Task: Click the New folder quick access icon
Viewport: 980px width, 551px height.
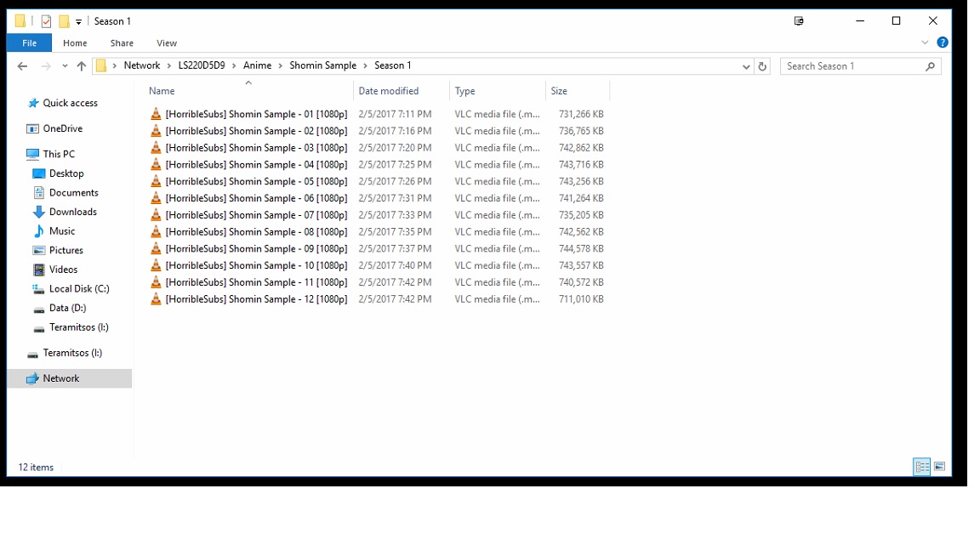Action: click(64, 21)
